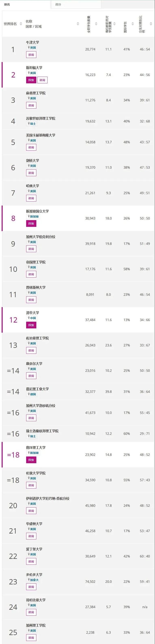The height and width of the screenshot is (644, 155).
Task: Click 咨询 button for Stanford University
Action: coord(42,80)
